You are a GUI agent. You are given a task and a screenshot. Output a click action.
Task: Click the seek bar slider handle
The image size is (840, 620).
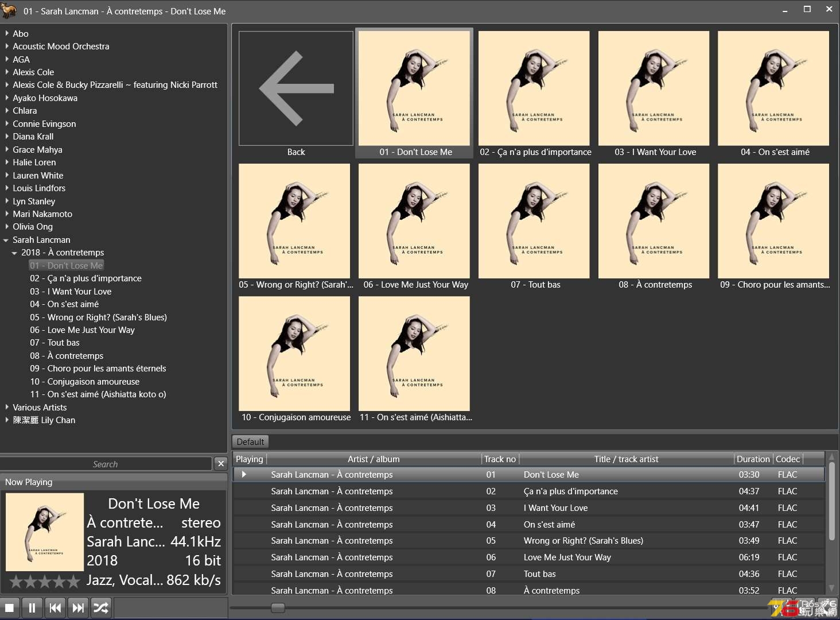coord(278,607)
